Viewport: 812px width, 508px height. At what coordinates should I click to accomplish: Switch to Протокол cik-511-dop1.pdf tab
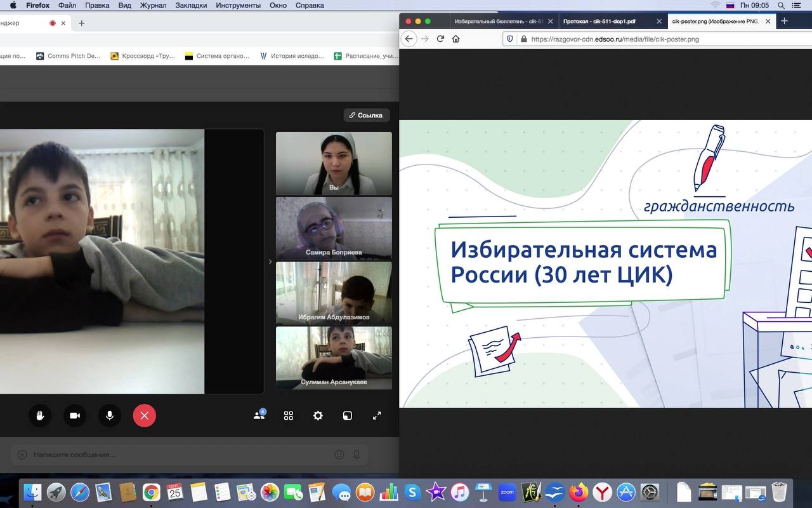[x=607, y=21]
